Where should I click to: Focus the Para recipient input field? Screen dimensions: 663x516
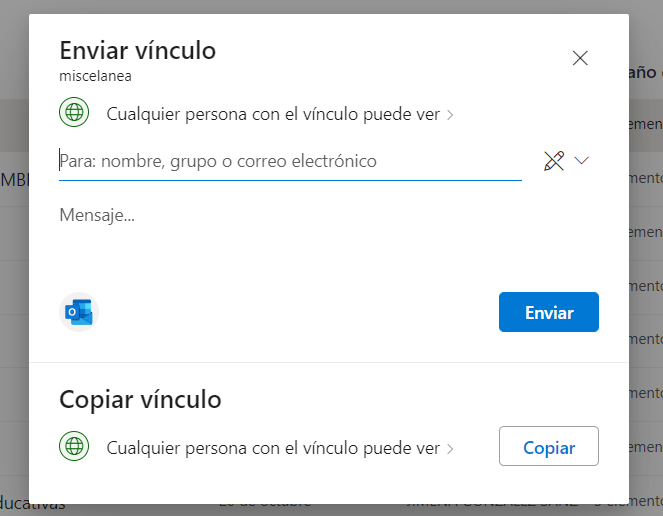(x=290, y=161)
